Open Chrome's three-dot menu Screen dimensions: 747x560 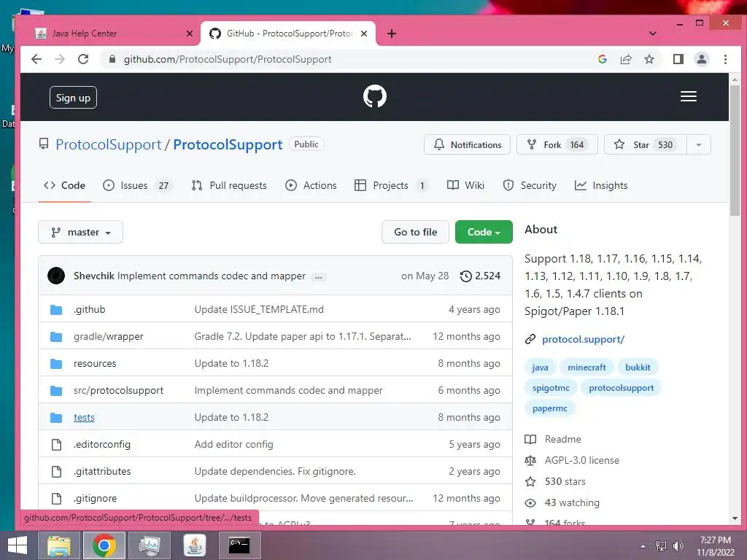[x=725, y=59]
